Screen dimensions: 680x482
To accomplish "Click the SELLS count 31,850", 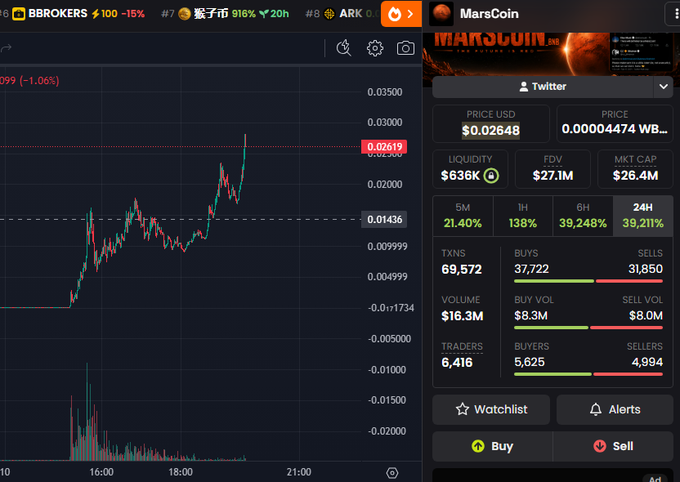I will 645,269.
